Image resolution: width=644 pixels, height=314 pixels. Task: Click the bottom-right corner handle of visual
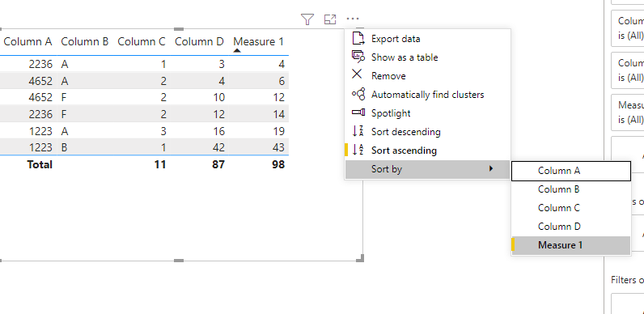360,258
